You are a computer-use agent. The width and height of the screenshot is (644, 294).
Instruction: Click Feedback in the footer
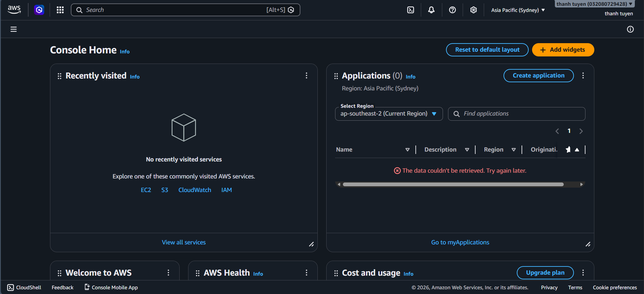pyautogui.click(x=63, y=288)
